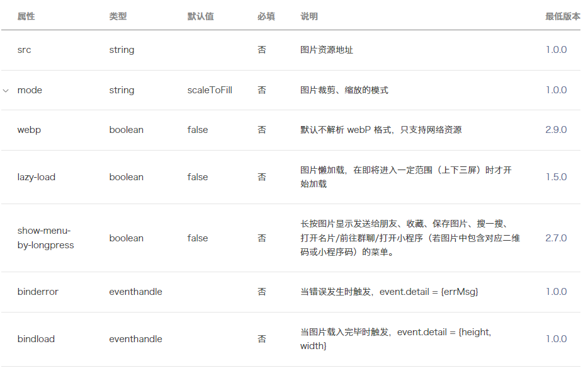Select the lazy-load attribute name
The width and height of the screenshot is (588, 368).
coord(37,177)
